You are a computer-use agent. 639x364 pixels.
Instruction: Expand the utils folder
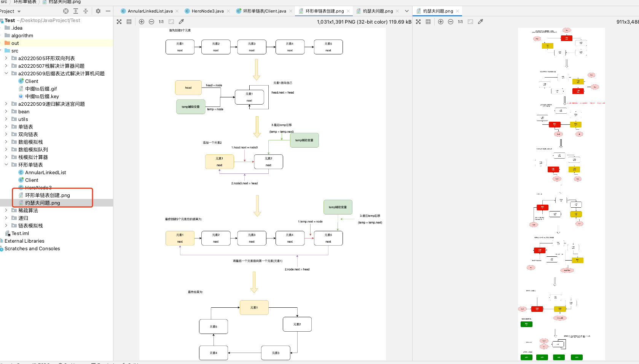click(6, 119)
